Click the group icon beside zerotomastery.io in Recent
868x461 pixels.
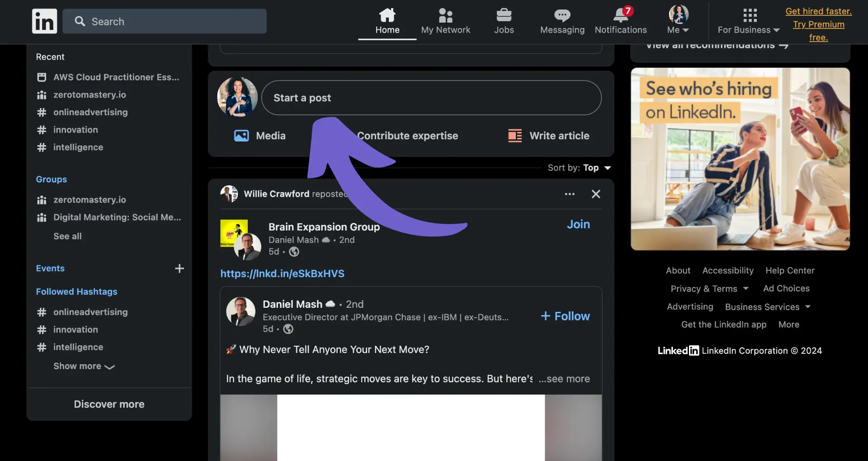[x=42, y=95]
